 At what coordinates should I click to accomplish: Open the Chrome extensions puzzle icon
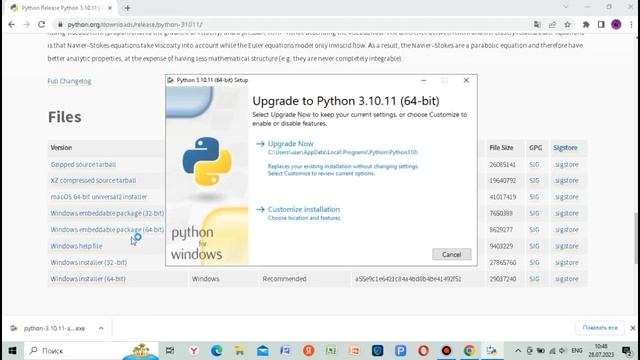click(586, 24)
